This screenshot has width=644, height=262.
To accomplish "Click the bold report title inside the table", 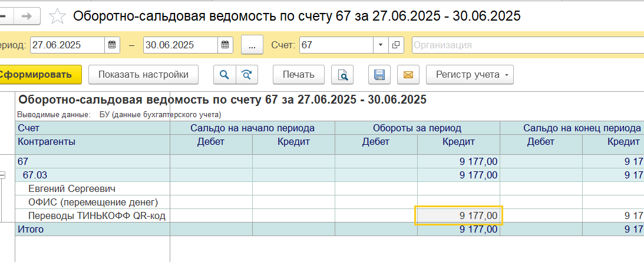I will point(222,100).
